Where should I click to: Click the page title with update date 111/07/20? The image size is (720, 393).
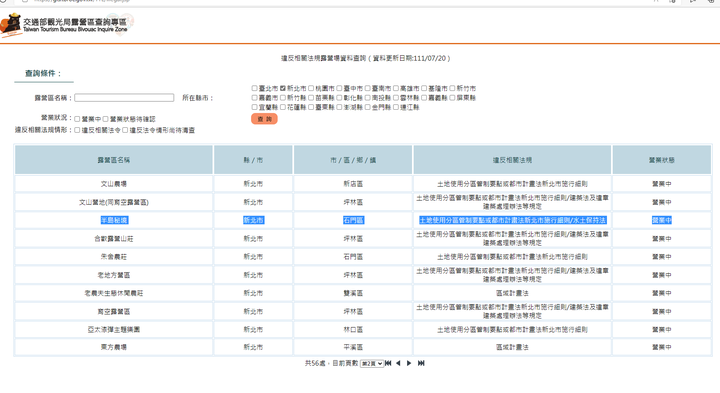tap(366, 58)
